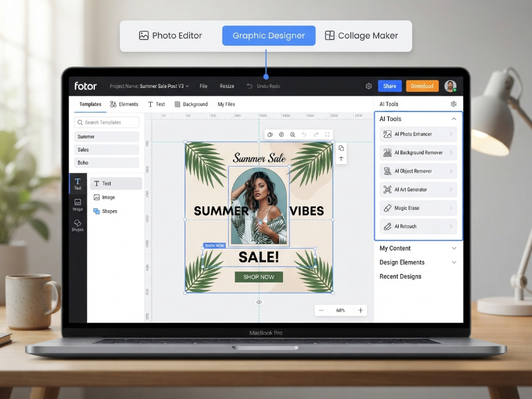Viewport: 532px width, 399px height.
Task: Select the Summer Sale script heading
Action: pyautogui.click(x=259, y=158)
